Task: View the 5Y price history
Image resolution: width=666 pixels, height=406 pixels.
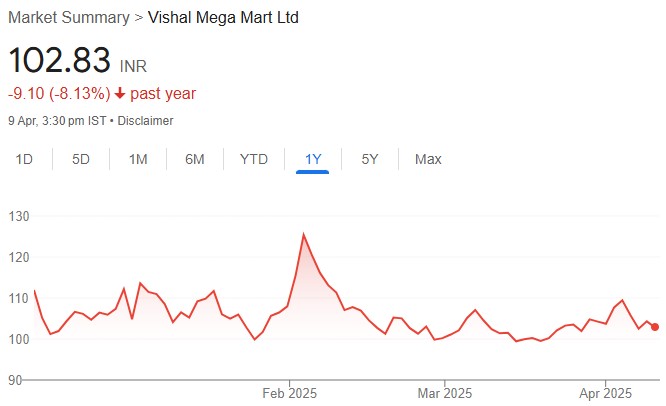Action: [370, 159]
